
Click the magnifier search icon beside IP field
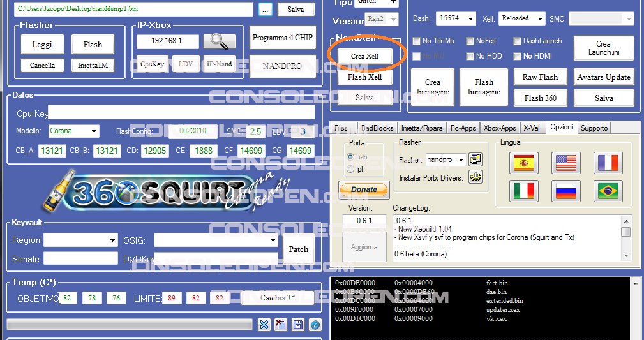point(220,41)
